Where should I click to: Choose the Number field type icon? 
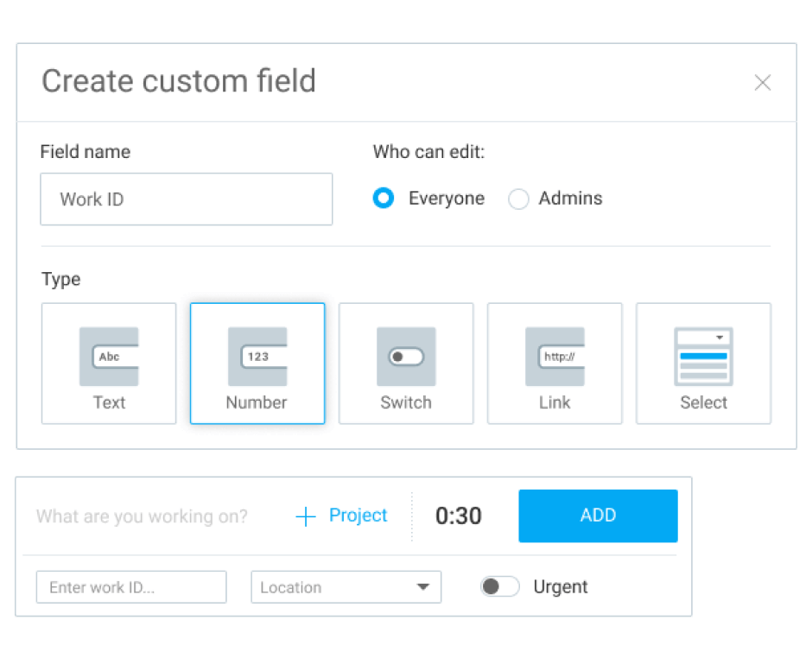pos(257,357)
